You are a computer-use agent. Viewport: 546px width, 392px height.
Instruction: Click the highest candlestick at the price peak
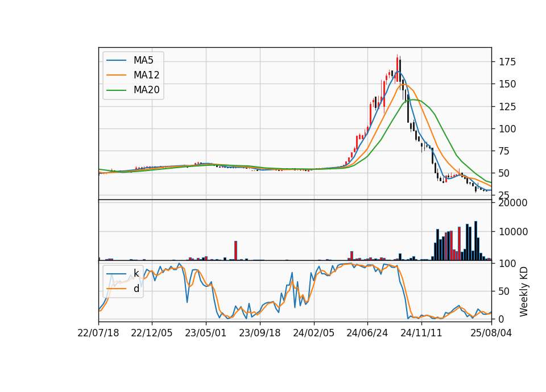pyautogui.click(x=398, y=68)
